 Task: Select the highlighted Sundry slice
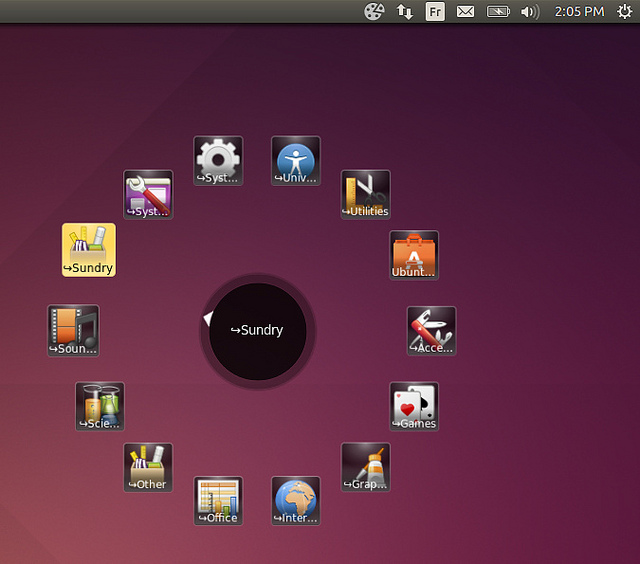click(89, 250)
